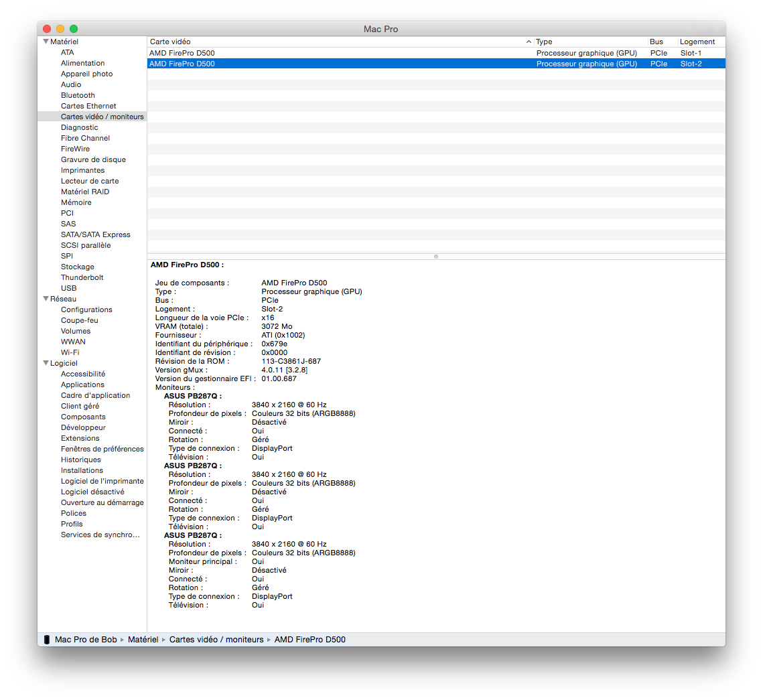The width and height of the screenshot is (763, 700).
Task: Open Alimentation in the sidebar
Action: (82, 63)
